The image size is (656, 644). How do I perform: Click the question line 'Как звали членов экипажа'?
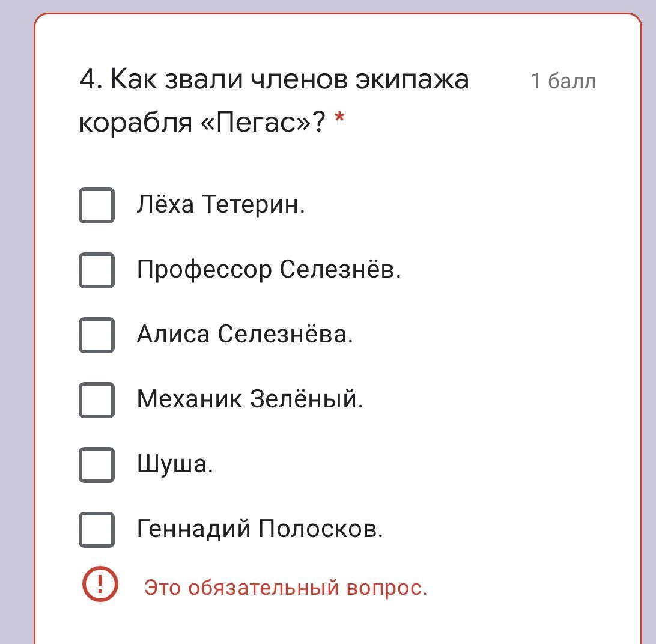coord(274,79)
